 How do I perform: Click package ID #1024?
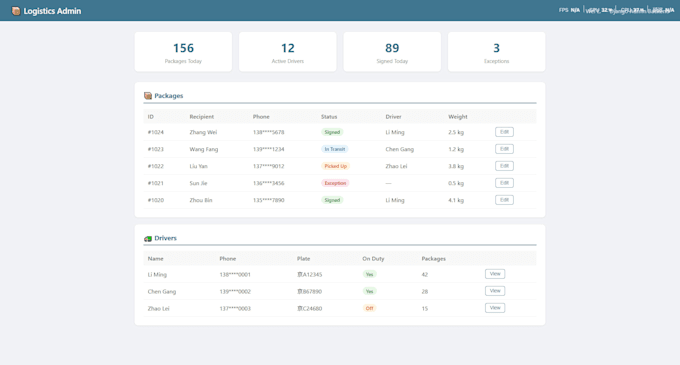pos(156,132)
